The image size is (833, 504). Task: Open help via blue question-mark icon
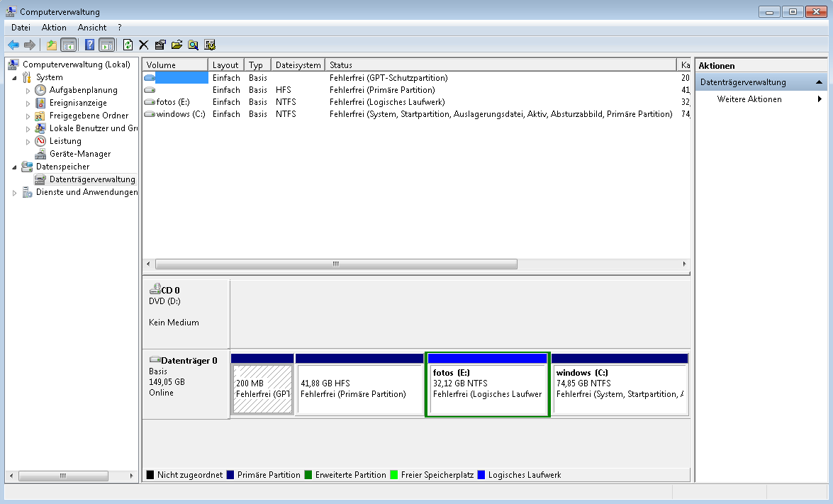(x=90, y=45)
